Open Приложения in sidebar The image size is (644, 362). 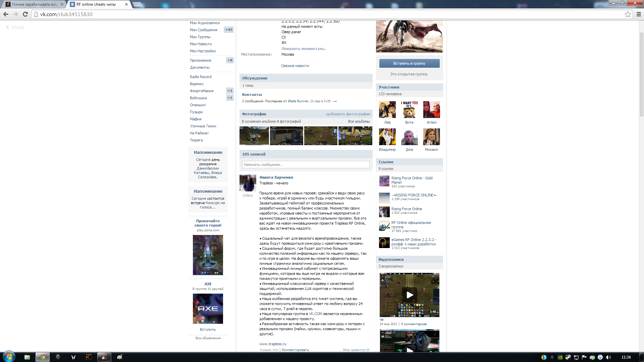(200, 60)
